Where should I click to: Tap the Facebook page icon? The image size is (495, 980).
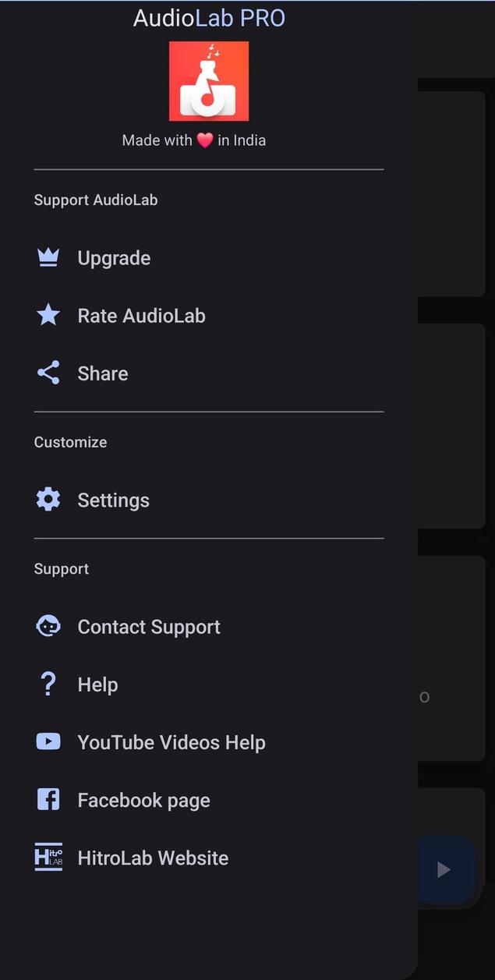tap(48, 799)
